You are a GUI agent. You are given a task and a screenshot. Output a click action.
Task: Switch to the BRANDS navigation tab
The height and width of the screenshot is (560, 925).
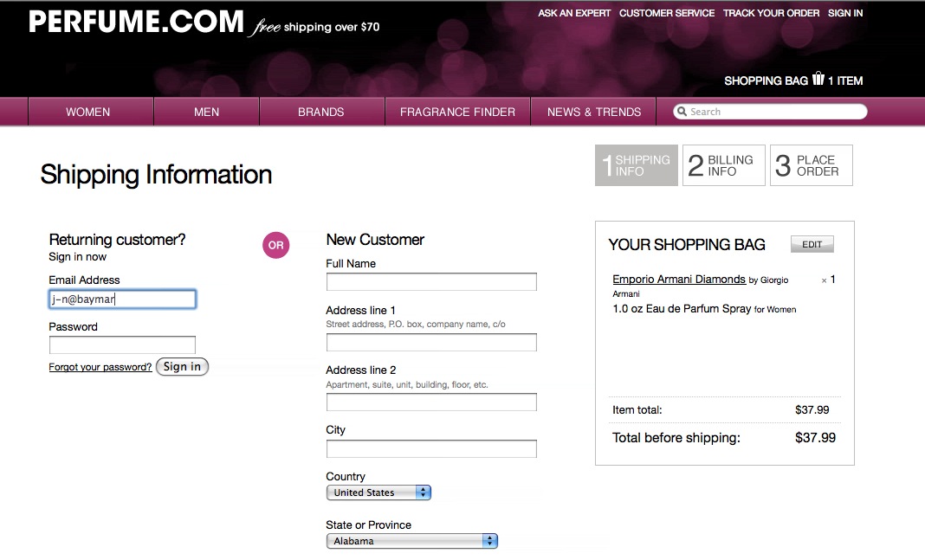[321, 111]
